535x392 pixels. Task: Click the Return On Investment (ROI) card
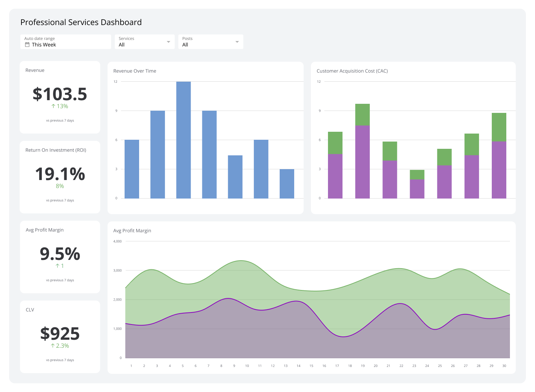(60, 177)
